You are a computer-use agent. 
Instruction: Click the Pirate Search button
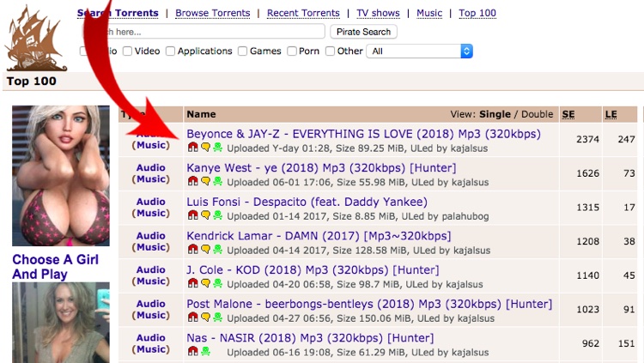363,32
